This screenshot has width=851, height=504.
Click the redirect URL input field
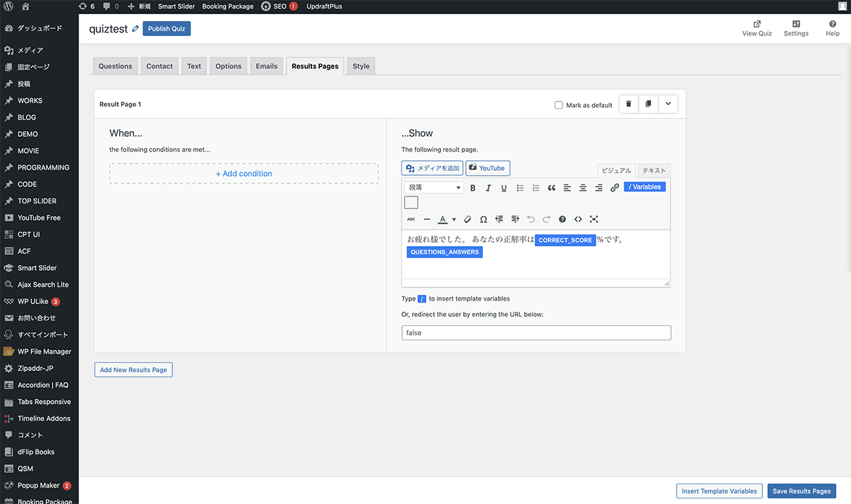(x=535, y=332)
